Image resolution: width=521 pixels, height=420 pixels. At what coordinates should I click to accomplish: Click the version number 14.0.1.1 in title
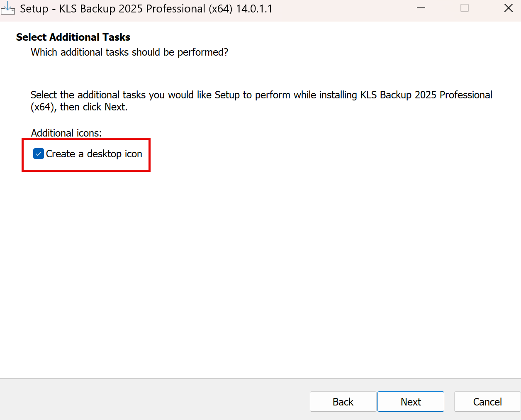coord(254,9)
